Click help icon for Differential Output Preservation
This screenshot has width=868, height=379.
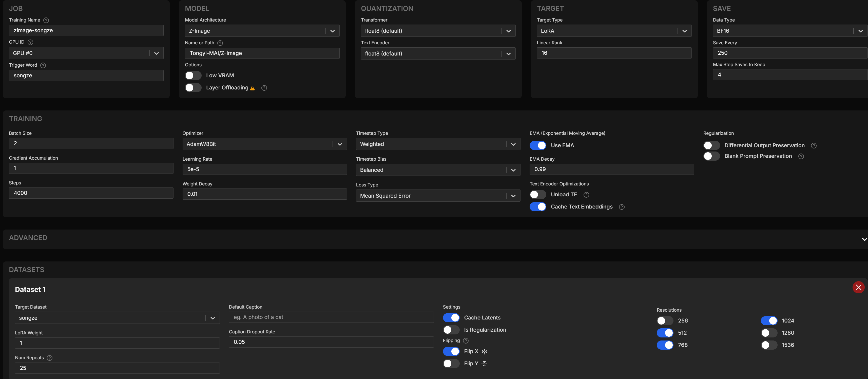[x=813, y=145]
